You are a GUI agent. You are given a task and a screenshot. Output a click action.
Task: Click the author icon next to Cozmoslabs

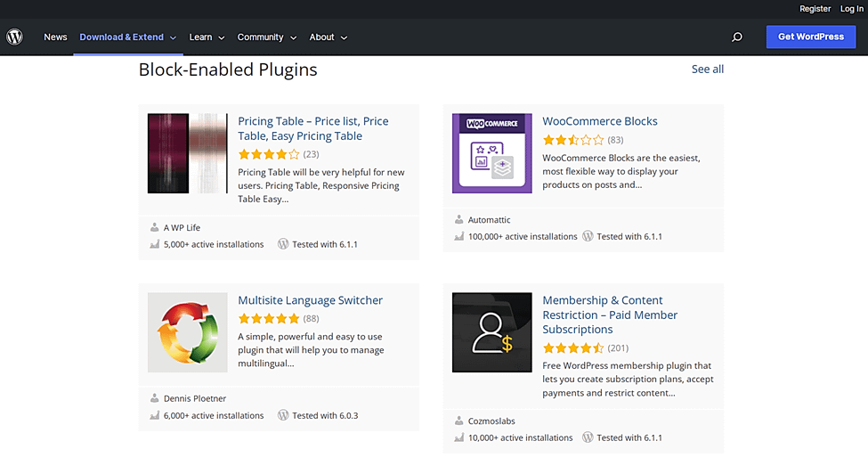tap(459, 421)
